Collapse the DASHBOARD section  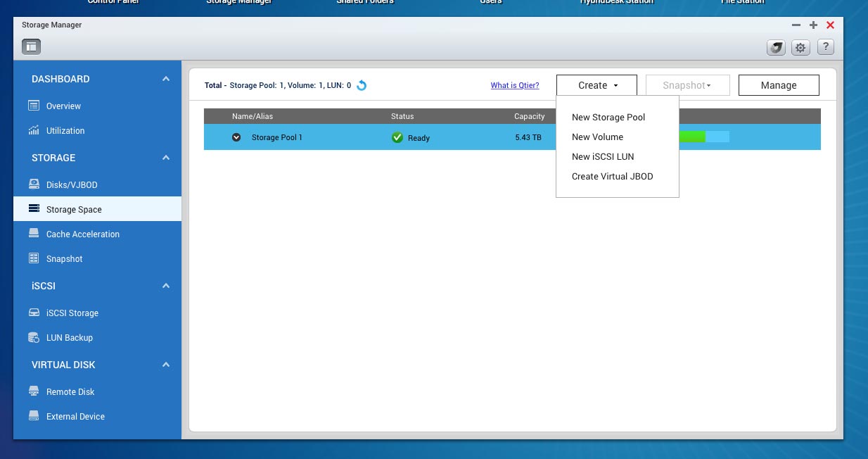166,79
